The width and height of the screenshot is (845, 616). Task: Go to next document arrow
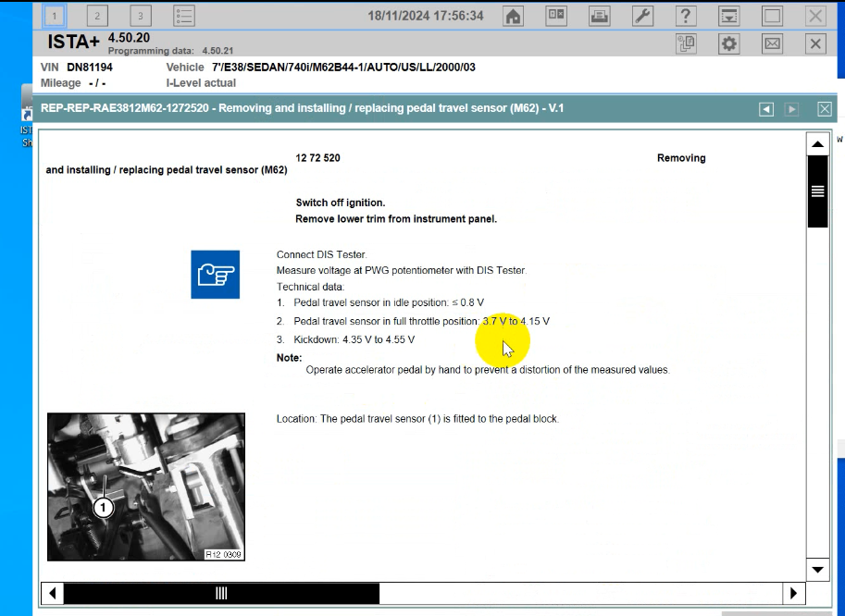click(x=791, y=109)
